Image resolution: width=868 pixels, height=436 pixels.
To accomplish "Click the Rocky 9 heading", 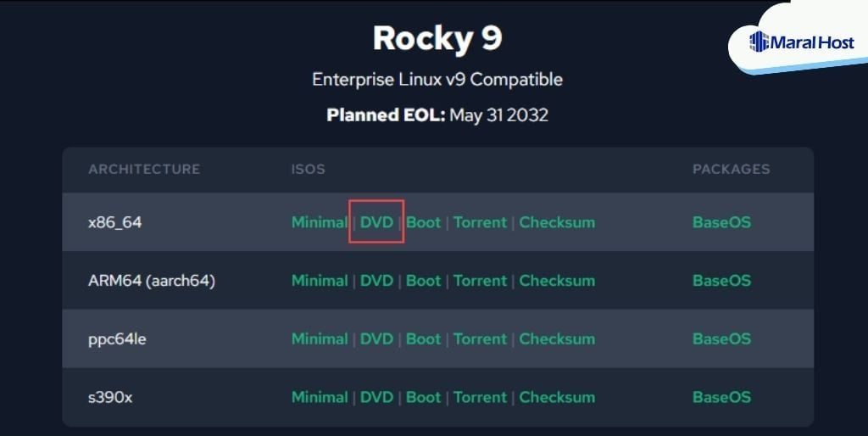I will coord(437,38).
